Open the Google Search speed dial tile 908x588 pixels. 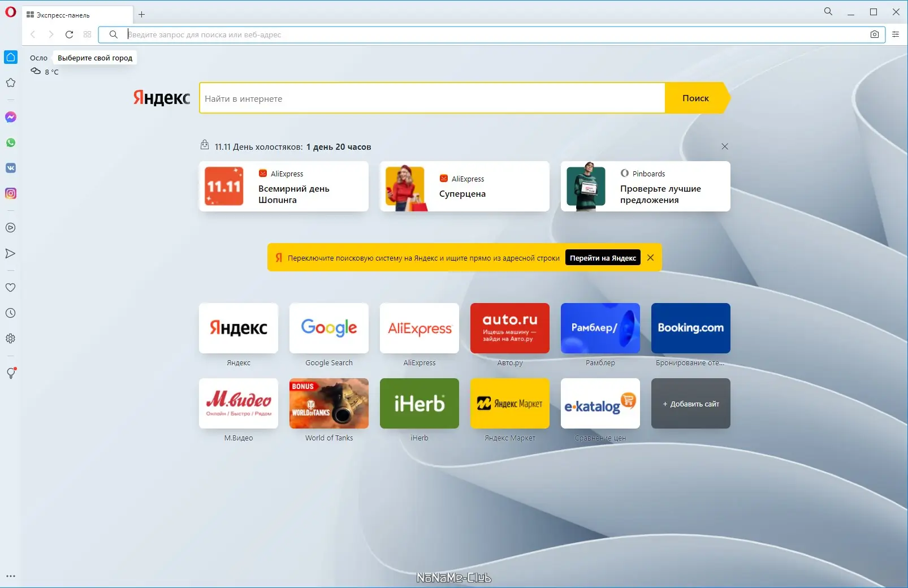click(x=329, y=328)
